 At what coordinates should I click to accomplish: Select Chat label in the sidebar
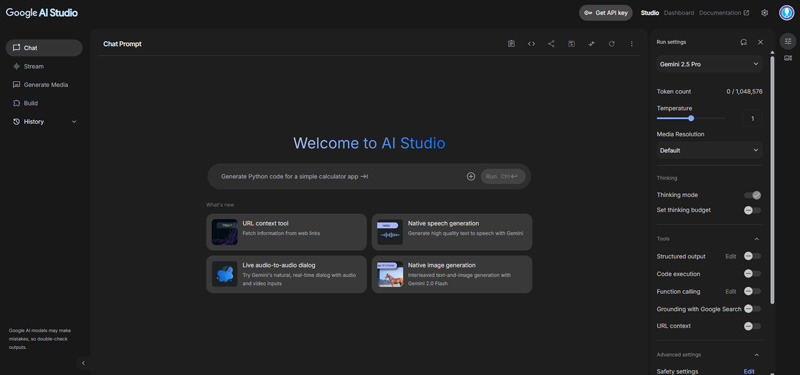[31, 48]
